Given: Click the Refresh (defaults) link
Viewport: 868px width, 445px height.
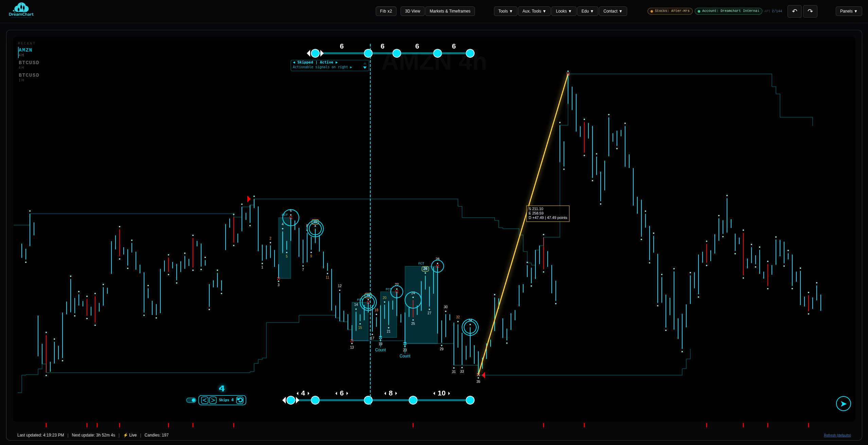Looking at the screenshot, I should coord(837,435).
